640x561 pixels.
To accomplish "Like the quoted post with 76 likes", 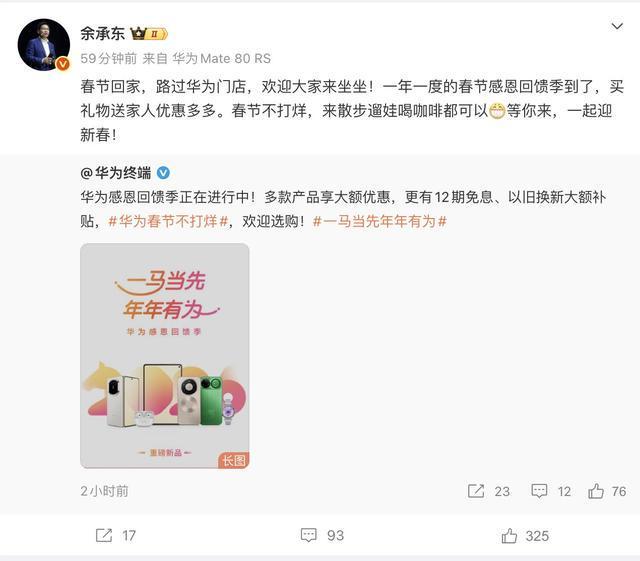I will tap(596, 491).
